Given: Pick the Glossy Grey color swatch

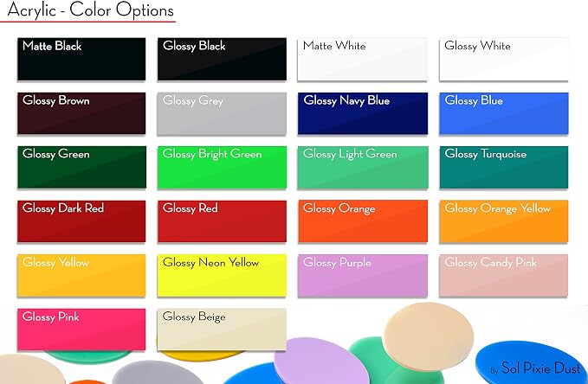Looking at the screenshot, I should (222, 113).
